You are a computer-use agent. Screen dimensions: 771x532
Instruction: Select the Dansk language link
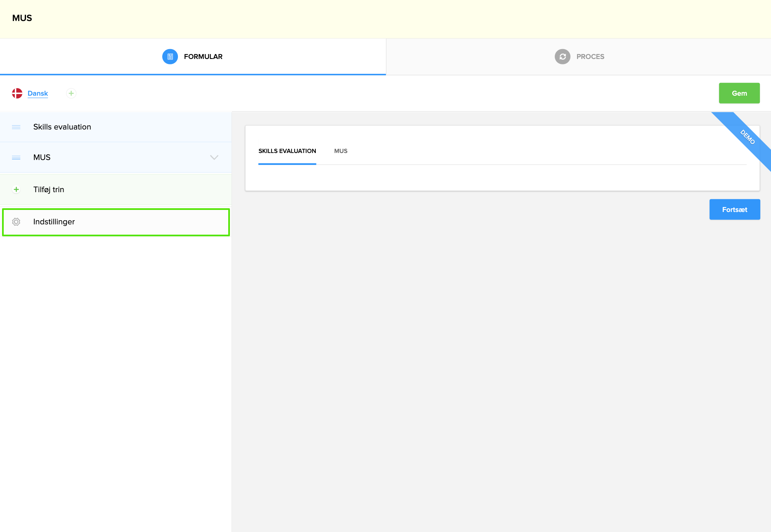point(38,93)
